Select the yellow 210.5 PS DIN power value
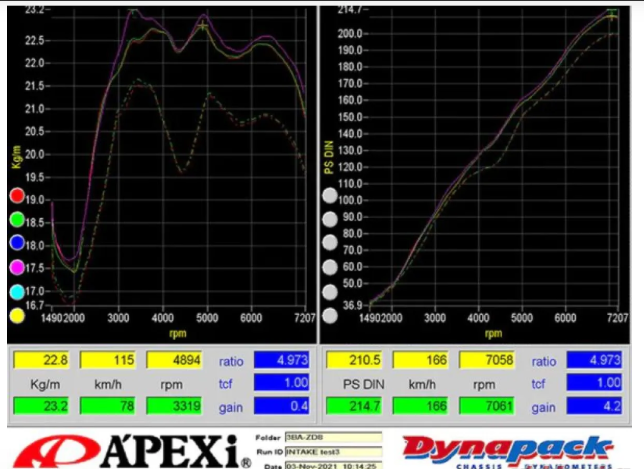Viewport: 644px width, 469px height. tap(354, 360)
